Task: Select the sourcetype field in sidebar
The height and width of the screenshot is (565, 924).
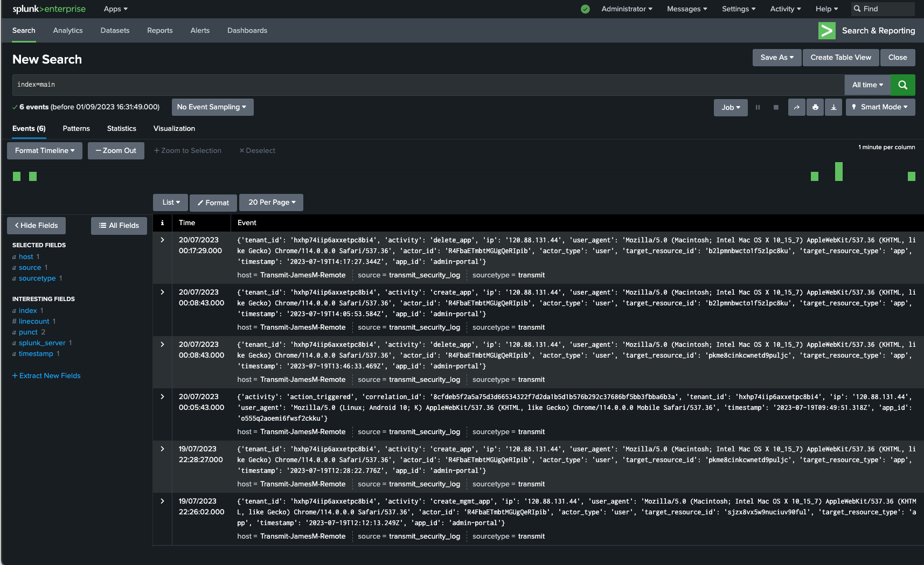Action: [x=37, y=278]
